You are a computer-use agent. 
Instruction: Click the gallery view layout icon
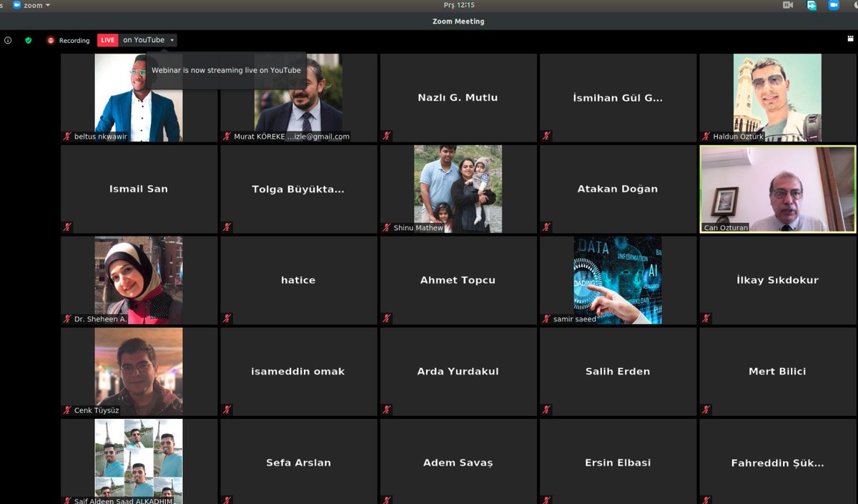click(x=850, y=39)
